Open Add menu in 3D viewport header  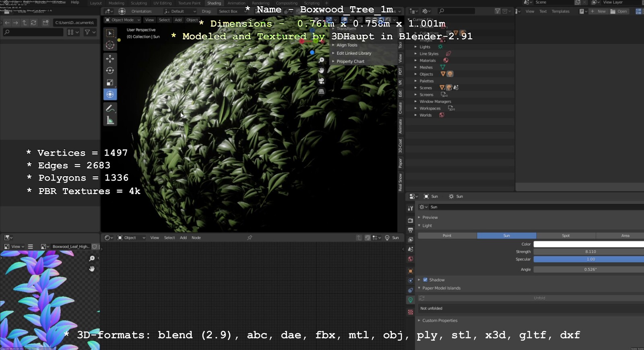178,20
